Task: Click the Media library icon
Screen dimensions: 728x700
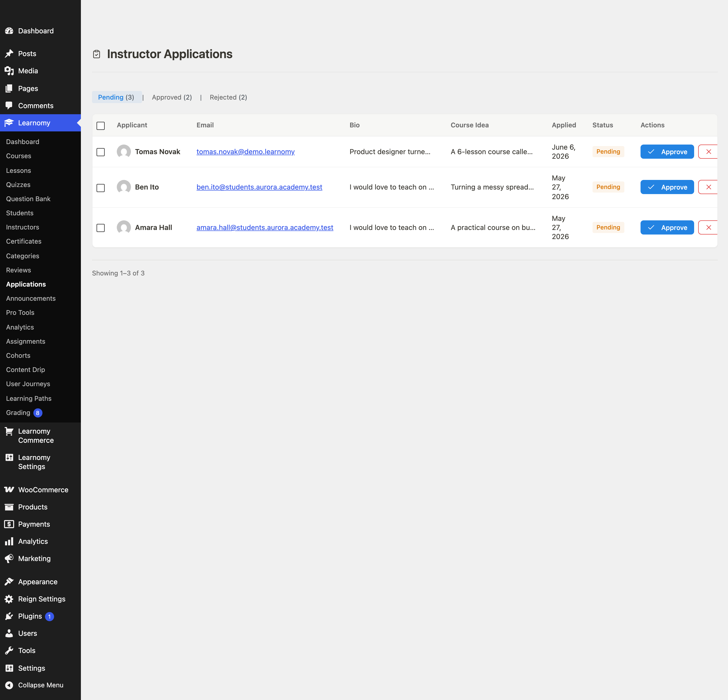Action: point(9,71)
